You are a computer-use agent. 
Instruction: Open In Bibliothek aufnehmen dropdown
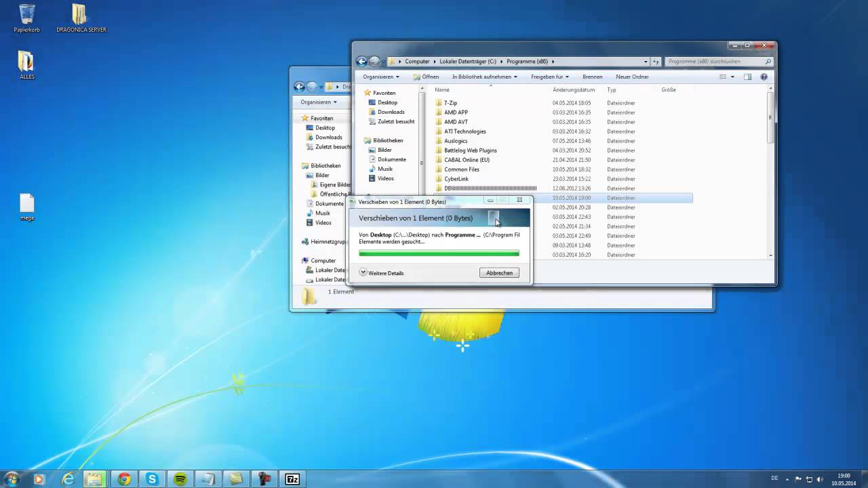tap(484, 77)
